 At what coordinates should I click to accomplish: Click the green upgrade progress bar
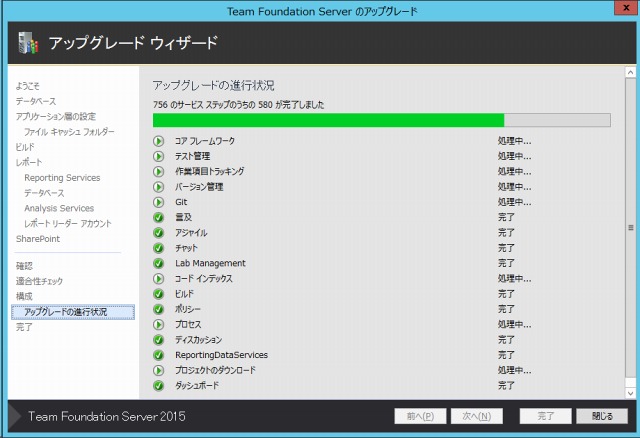click(x=382, y=120)
